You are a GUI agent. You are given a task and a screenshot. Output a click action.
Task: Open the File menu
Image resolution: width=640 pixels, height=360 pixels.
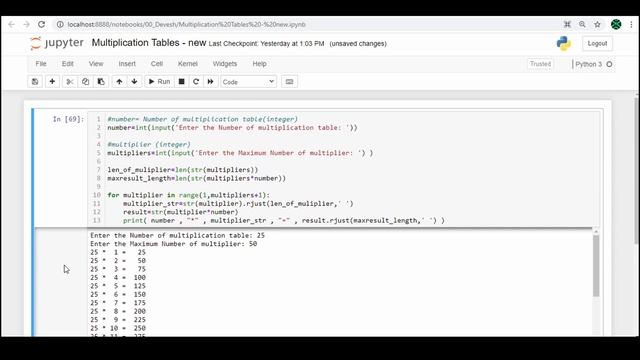(x=41, y=64)
